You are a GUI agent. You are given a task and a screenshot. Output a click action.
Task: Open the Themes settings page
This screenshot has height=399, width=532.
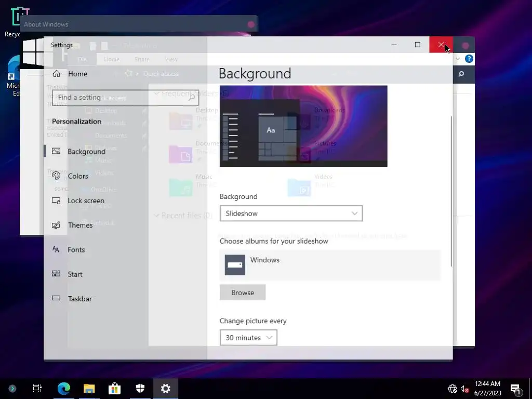[80, 225]
